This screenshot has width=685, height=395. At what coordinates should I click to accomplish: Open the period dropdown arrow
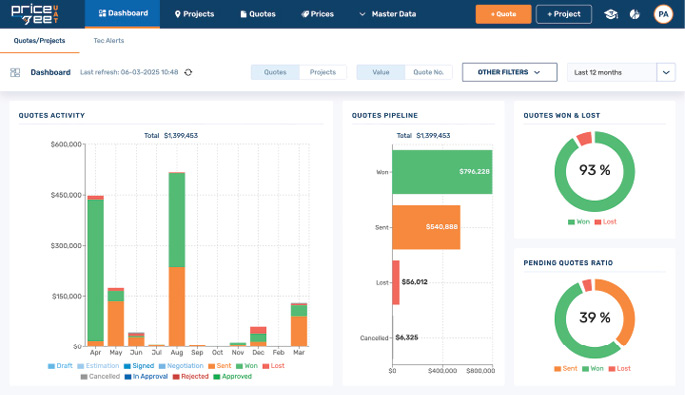[x=666, y=73]
